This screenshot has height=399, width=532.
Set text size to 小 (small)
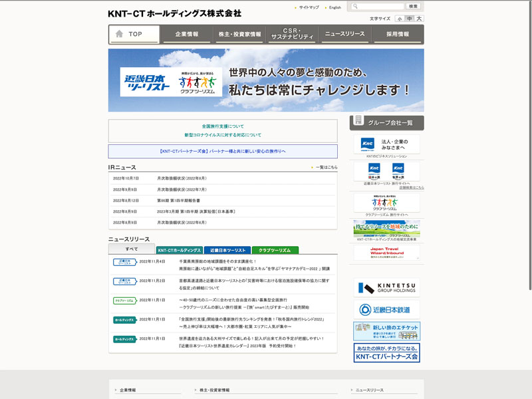(400, 19)
